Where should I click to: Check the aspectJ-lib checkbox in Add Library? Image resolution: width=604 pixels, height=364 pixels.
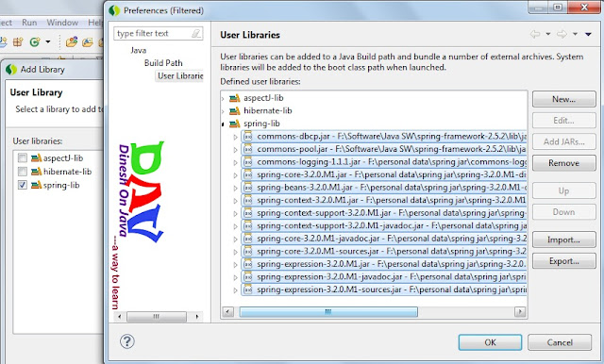click(x=23, y=158)
